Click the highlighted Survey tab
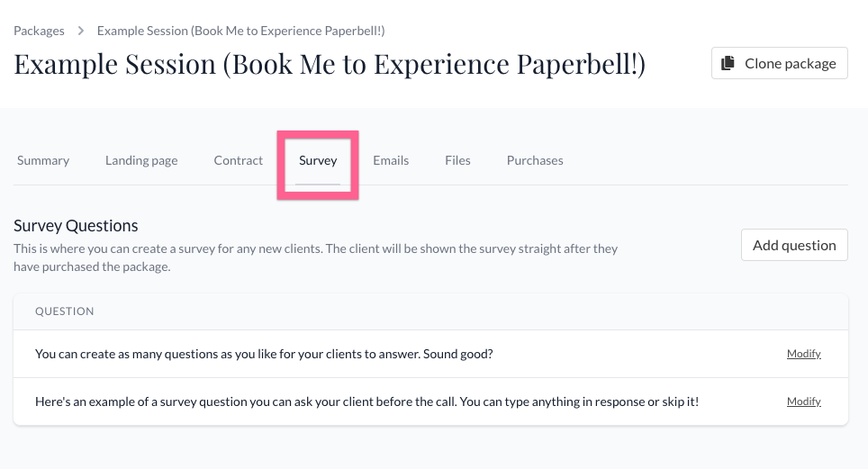Image resolution: width=868 pixels, height=469 pixels. coord(318,160)
